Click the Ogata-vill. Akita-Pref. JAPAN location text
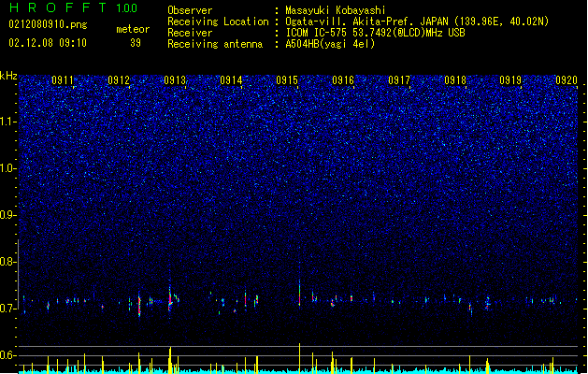This screenshot has height=374, width=588. pos(417,22)
